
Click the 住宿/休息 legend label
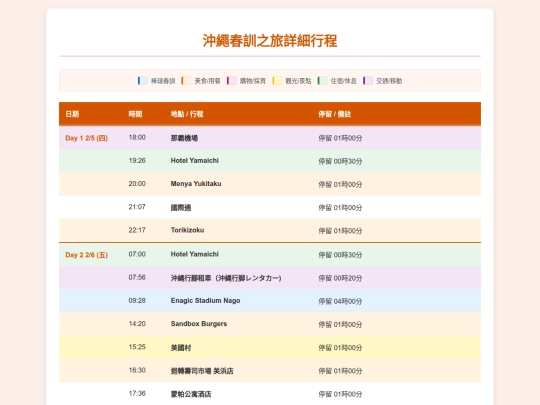click(343, 81)
